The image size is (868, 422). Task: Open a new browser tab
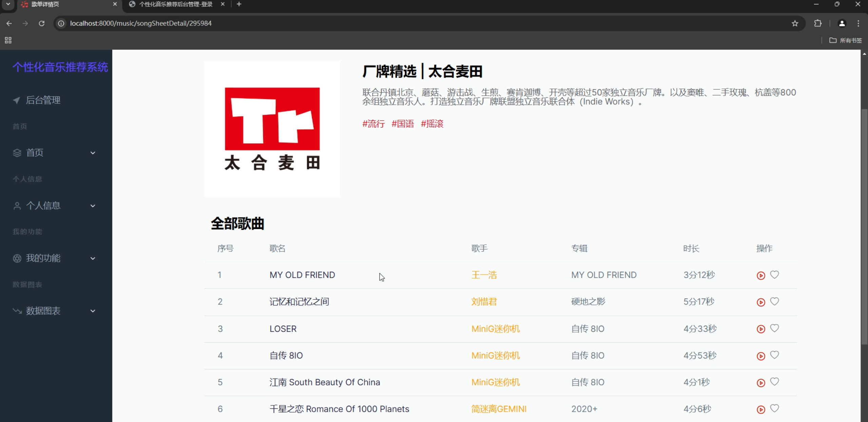coord(239,4)
